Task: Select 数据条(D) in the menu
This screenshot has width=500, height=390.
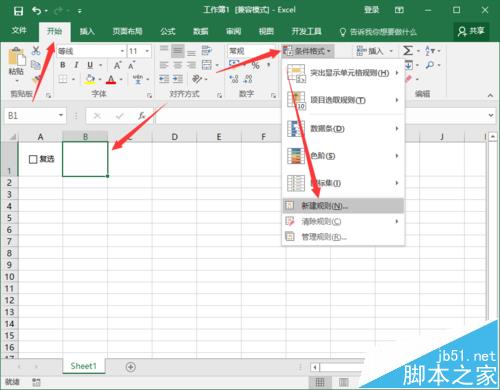Action: (343, 129)
